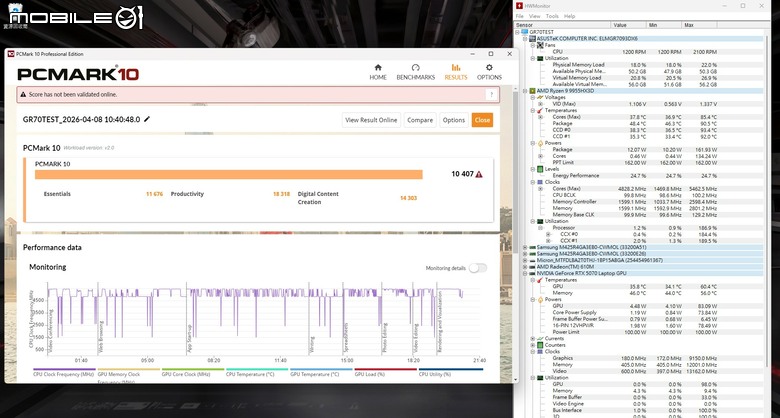Open the HOME icon in PCMark
Screen dimensions: 780x418
[x=378, y=68]
